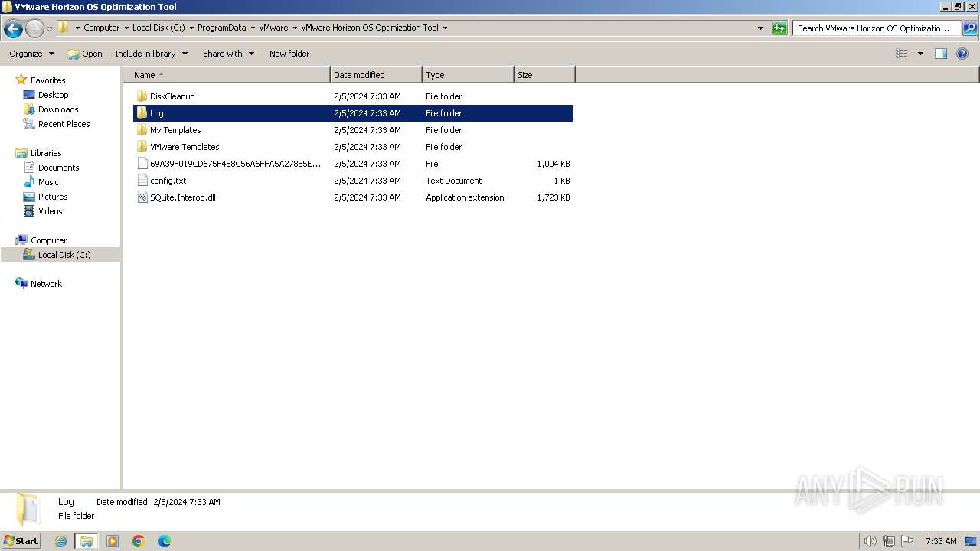Click the VMware Templates folder name
980x551 pixels.
[x=185, y=147]
